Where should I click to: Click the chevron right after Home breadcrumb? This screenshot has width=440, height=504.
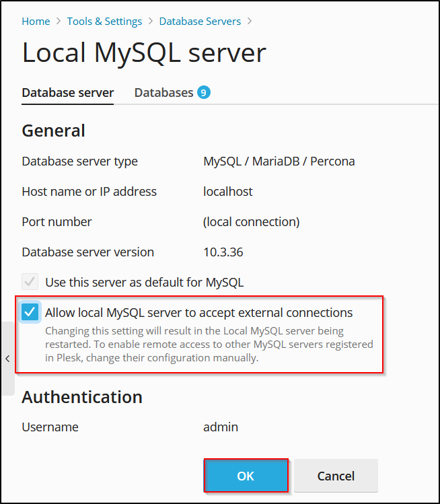[59, 22]
